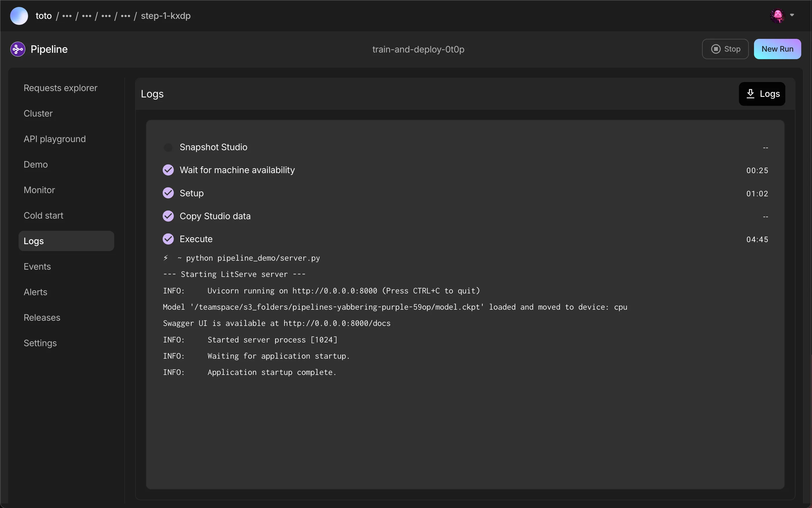
Task: Expand the account dropdown arrow
Action: (792, 15)
